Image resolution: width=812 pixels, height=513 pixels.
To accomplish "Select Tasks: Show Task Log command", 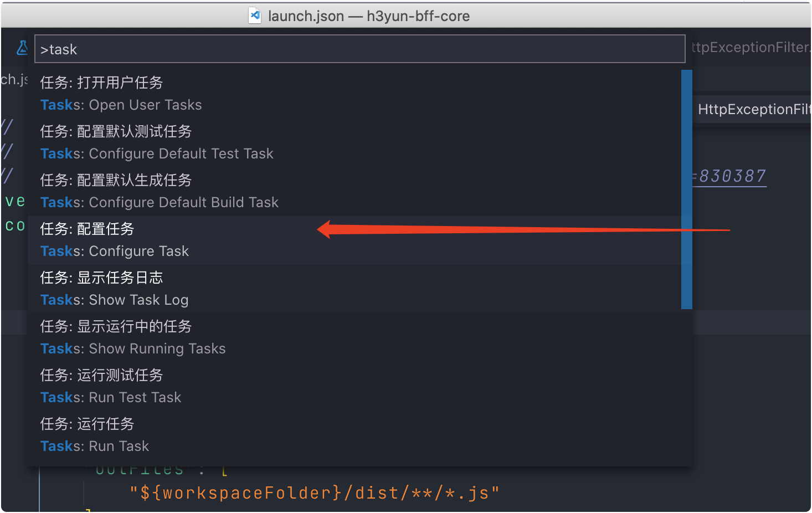I will (354, 289).
